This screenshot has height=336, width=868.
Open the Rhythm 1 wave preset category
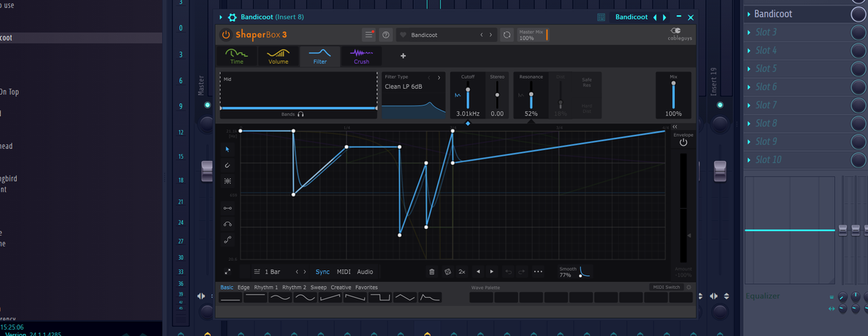(x=266, y=287)
